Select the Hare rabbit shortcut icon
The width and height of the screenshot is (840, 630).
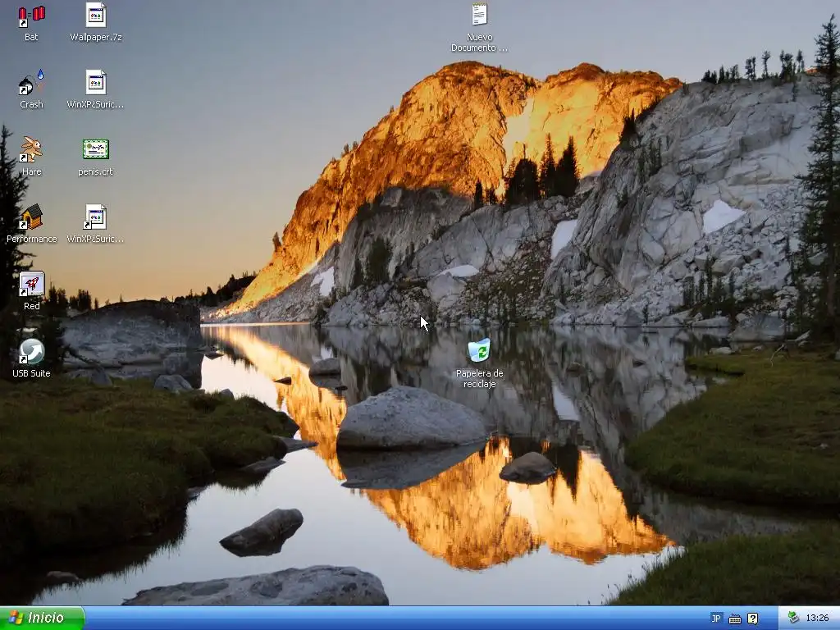point(31,149)
